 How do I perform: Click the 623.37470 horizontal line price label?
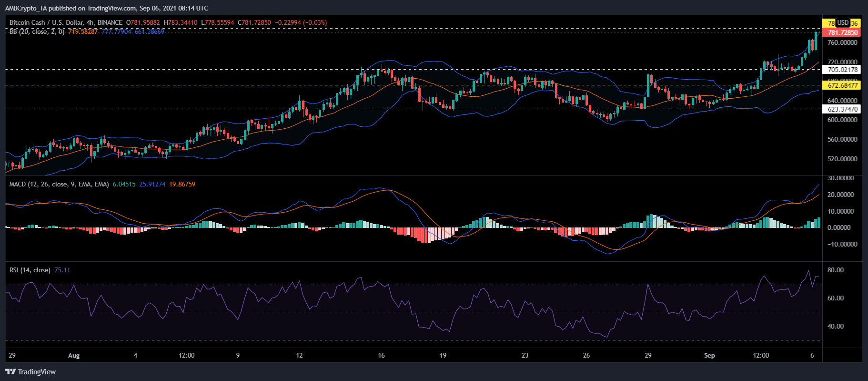tap(842, 109)
